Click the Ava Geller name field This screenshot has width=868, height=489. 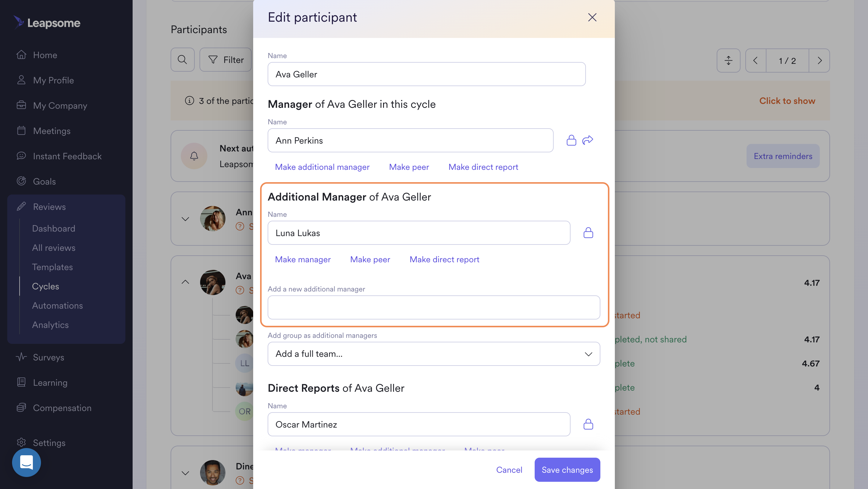[426, 74]
